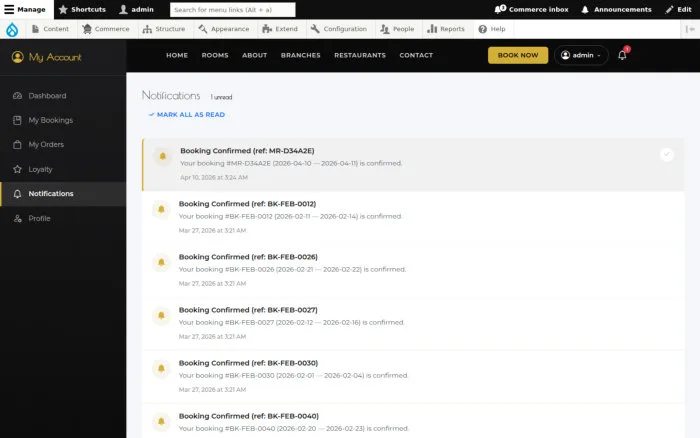Click 'Apr 10, 2026 at 3:24 AM' timestamp
Screen dimensions: 700x438
coord(214,178)
